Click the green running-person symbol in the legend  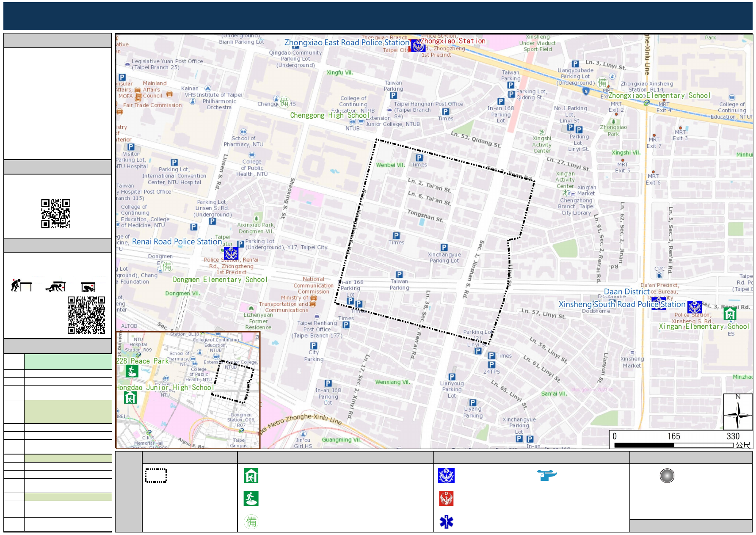coord(251,499)
